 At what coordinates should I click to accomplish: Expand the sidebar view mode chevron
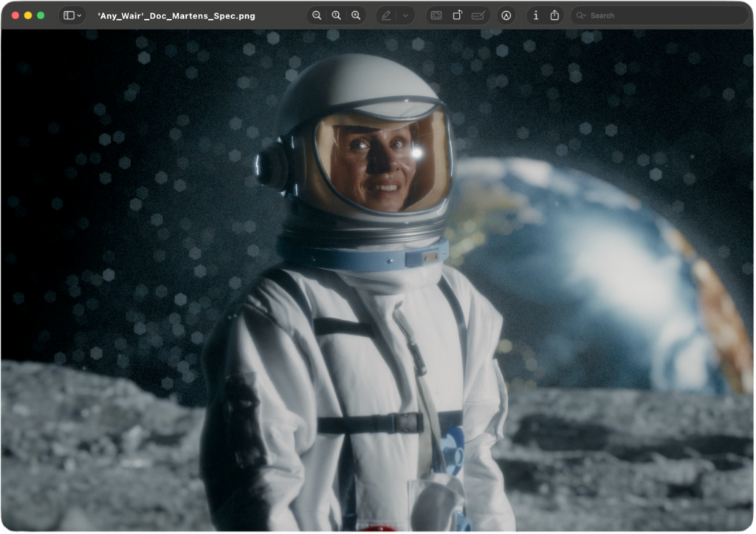point(80,16)
